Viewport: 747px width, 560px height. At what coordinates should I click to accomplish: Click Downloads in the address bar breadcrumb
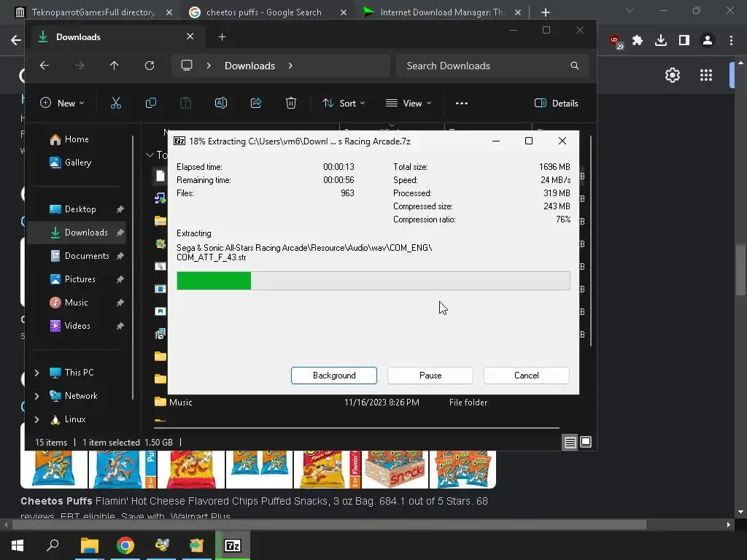pyautogui.click(x=249, y=66)
